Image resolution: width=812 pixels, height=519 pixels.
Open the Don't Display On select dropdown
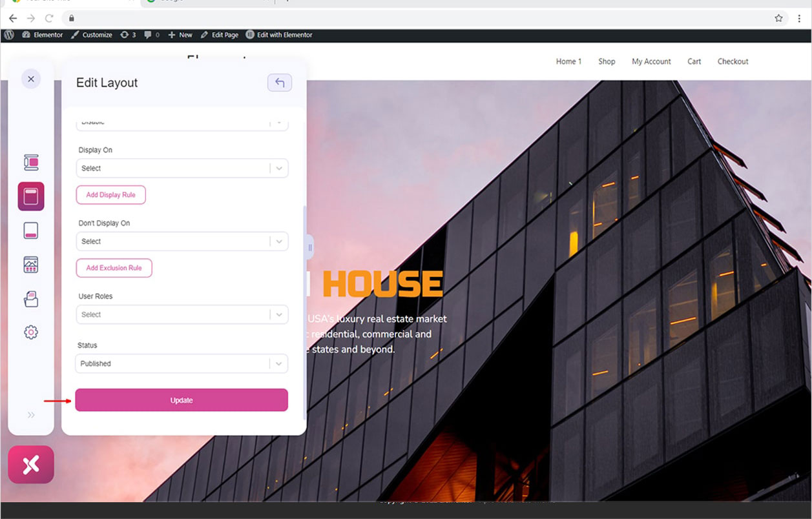point(182,241)
